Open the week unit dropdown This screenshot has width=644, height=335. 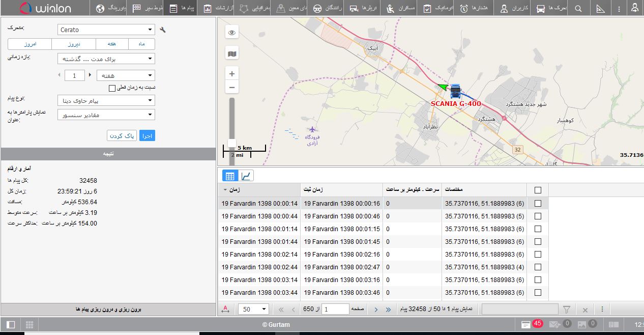point(126,75)
